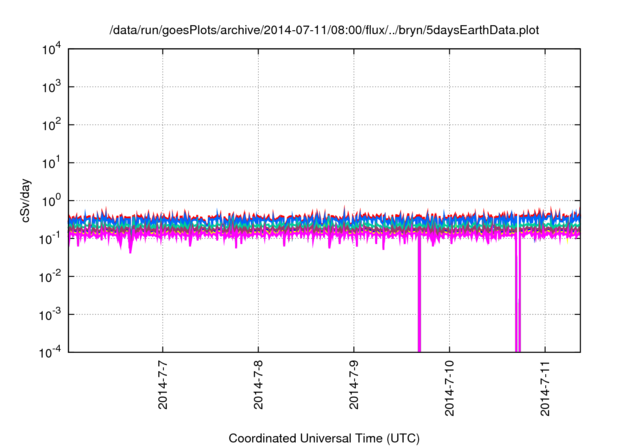Click the 10^1 y-axis tick label
Screen dimensions: 640x448
[x=51, y=163]
